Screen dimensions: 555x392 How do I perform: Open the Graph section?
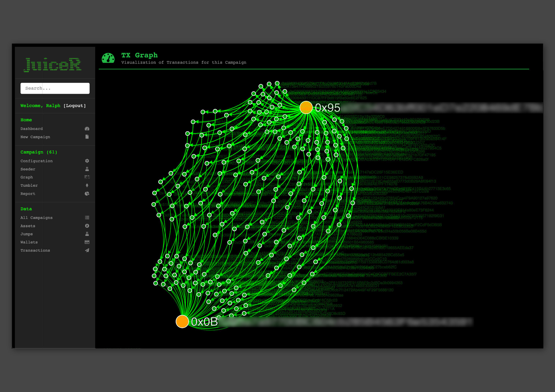(x=27, y=177)
